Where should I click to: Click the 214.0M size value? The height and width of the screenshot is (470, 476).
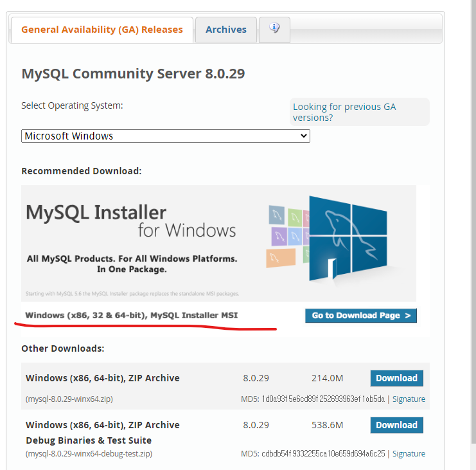[x=327, y=378]
